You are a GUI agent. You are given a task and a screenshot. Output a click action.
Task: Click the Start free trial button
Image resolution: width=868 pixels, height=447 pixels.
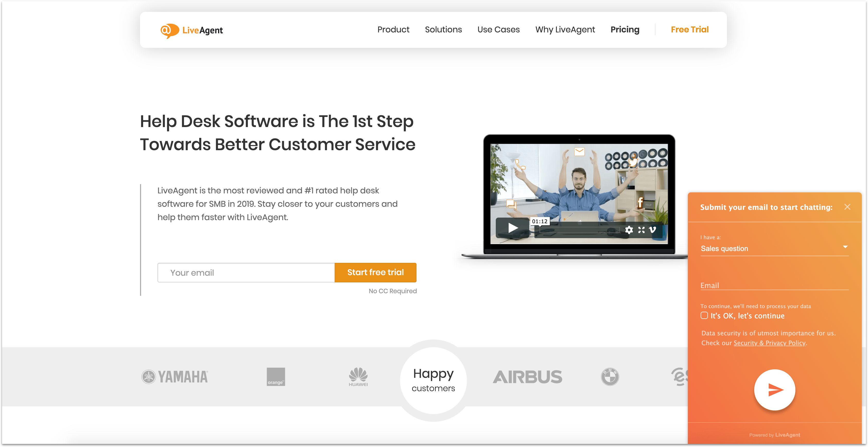click(x=375, y=272)
